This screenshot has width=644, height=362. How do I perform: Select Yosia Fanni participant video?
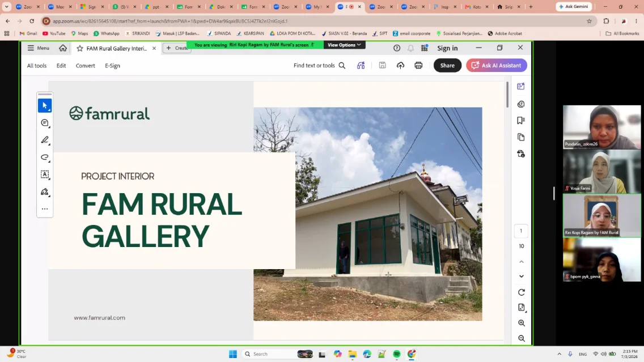[601, 171]
